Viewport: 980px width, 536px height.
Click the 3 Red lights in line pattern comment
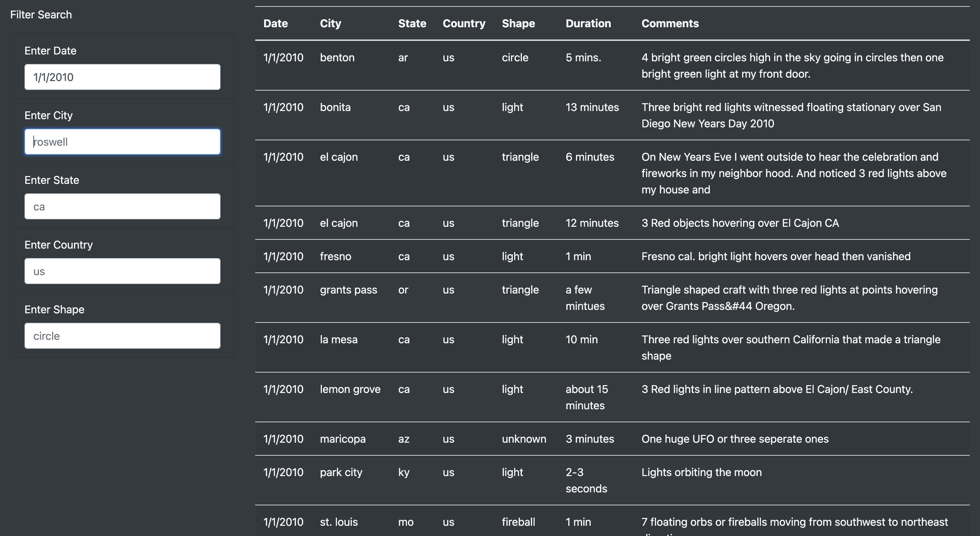pyautogui.click(x=777, y=389)
